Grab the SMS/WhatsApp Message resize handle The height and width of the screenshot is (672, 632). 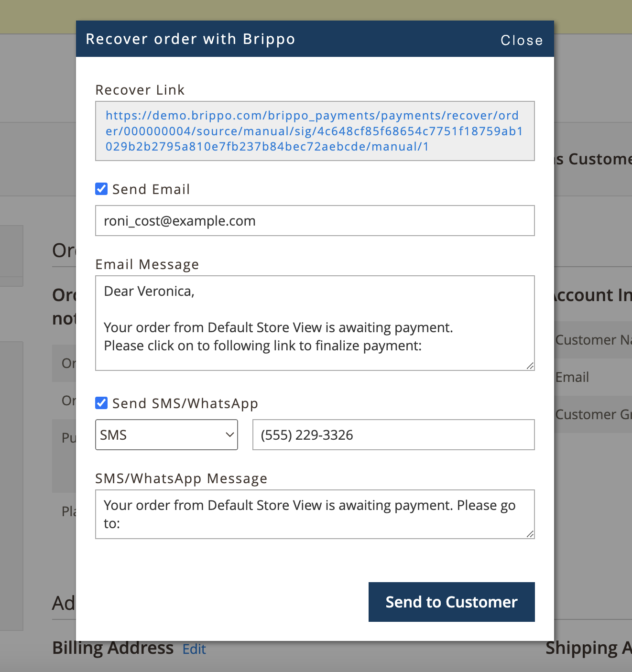coord(530,534)
